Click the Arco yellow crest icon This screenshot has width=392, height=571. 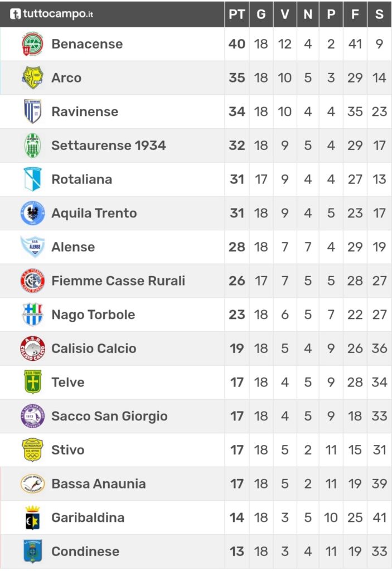click(32, 78)
